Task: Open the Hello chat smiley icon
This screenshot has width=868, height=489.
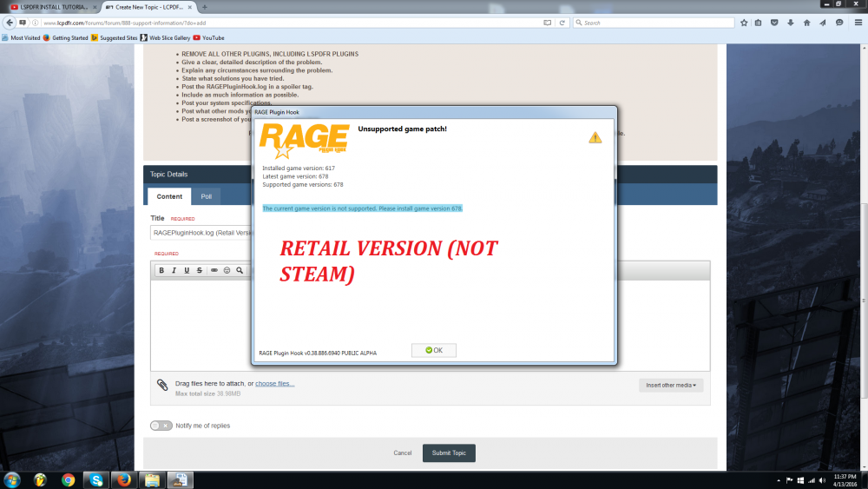Action: click(x=839, y=23)
